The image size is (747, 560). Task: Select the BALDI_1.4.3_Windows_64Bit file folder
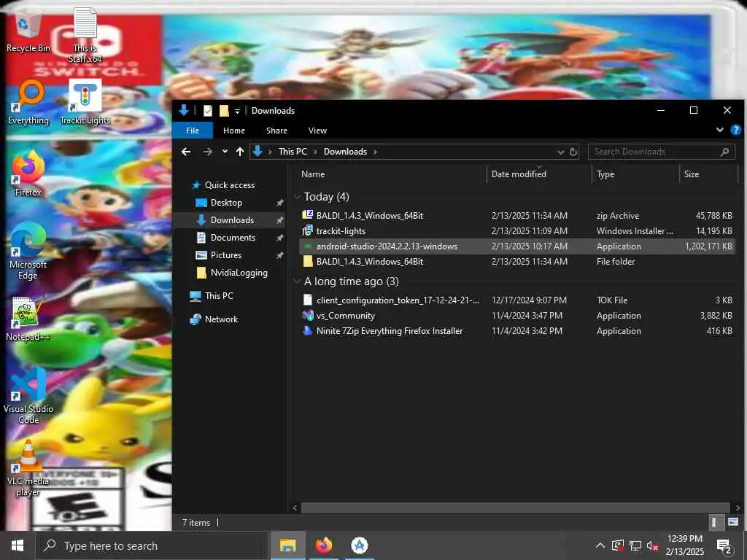[517, 262]
